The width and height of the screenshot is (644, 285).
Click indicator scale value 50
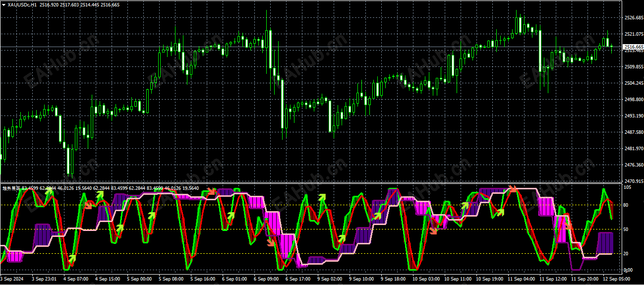point(627,229)
